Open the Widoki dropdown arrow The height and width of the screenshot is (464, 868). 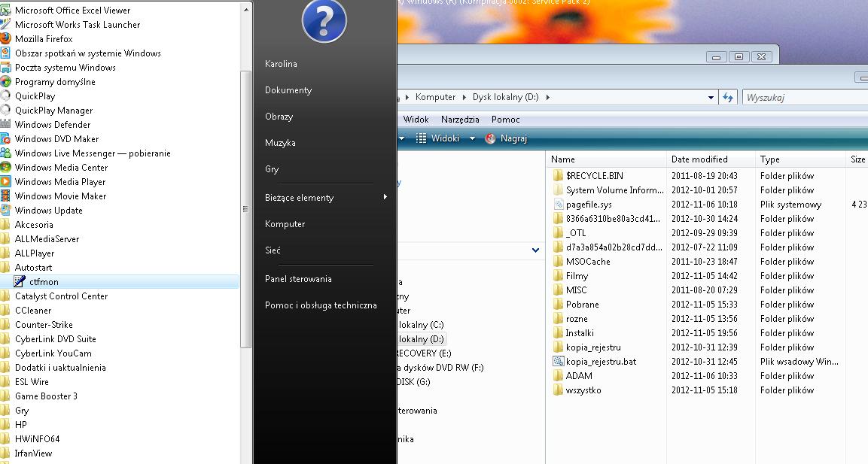pyautogui.click(x=472, y=138)
